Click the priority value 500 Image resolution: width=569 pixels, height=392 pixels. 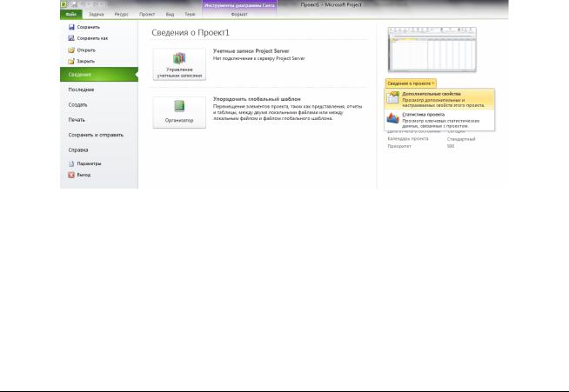pyautogui.click(x=451, y=146)
